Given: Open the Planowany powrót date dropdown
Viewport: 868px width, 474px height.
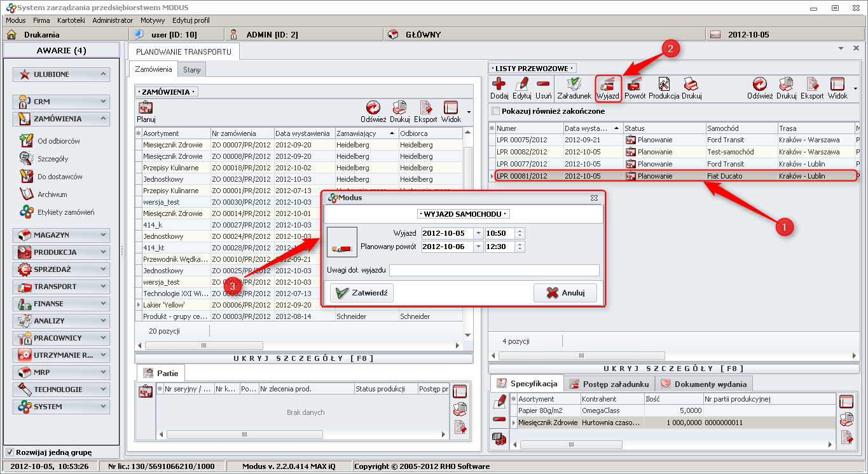Looking at the screenshot, I should 478,247.
